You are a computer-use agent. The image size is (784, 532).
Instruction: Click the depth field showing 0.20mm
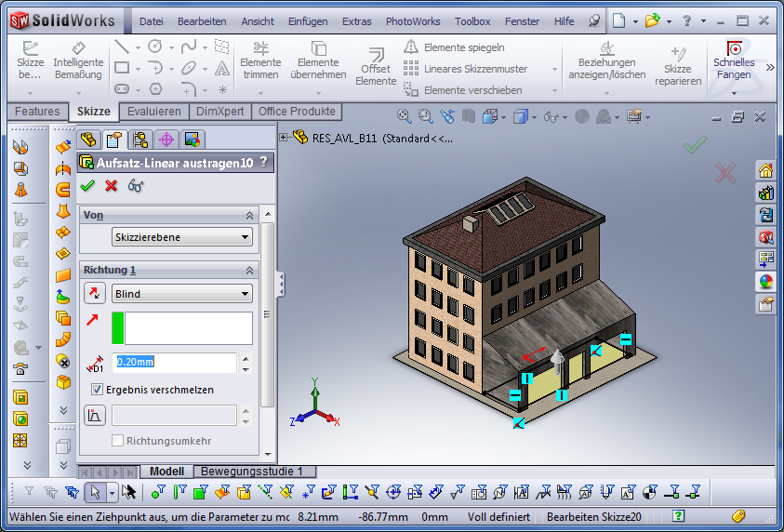coord(175,362)
